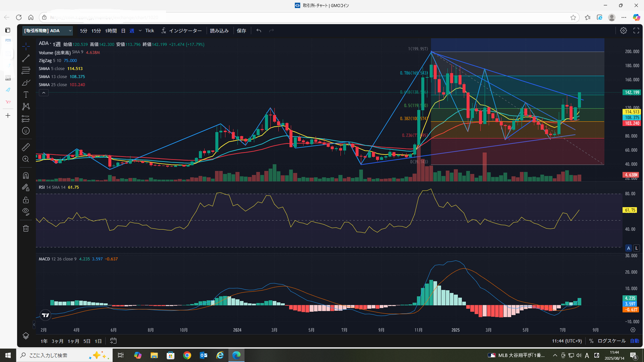Open Outlook from the taskbar
The image size is (644, 362).
pos(204,355)
